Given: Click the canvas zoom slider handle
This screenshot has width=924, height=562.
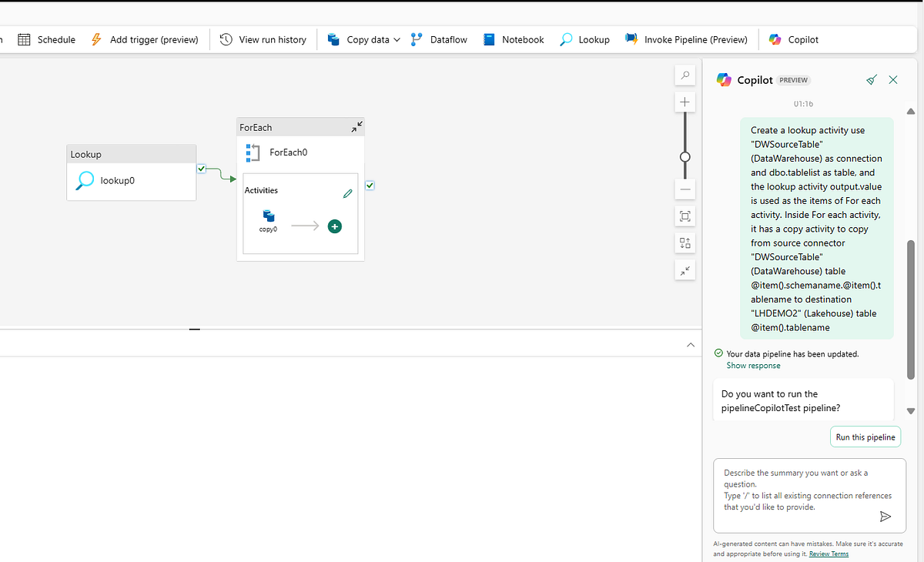Looking at the screenshot, I should click(685, 156).
